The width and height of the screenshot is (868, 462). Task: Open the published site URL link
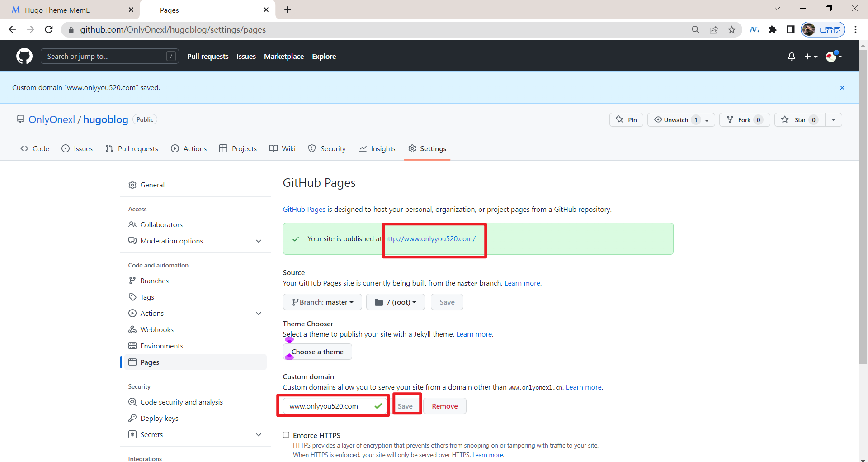click(430, 239)
